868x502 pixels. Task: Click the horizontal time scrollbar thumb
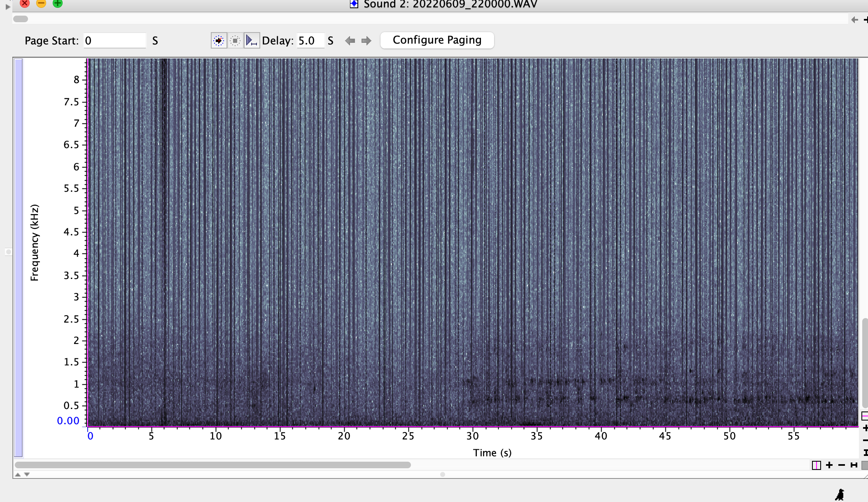[x=213, y=465]
